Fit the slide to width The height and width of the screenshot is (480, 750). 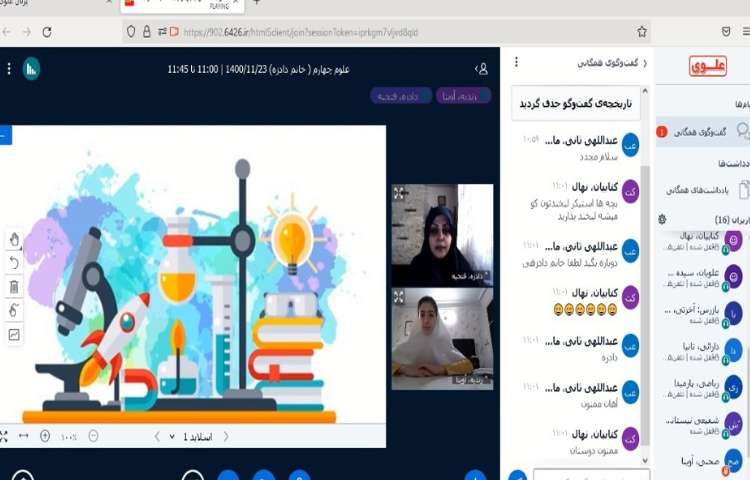click(x=23, y=436)
